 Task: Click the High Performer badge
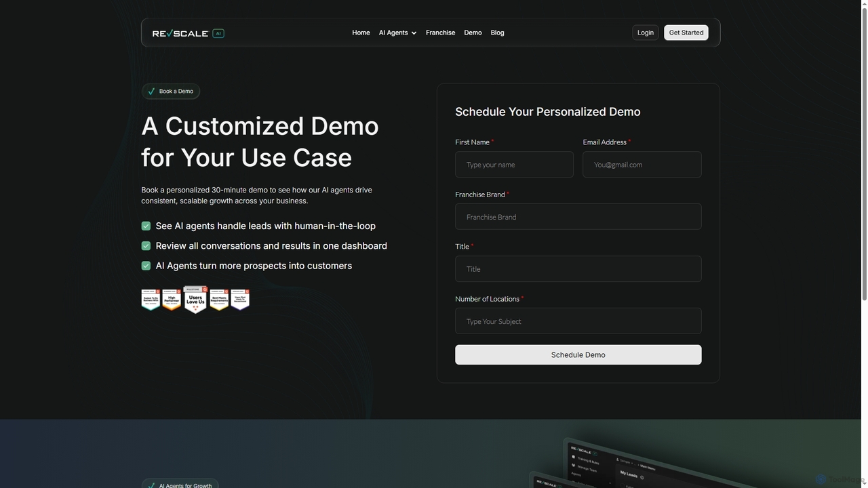[x=172, y=300]
